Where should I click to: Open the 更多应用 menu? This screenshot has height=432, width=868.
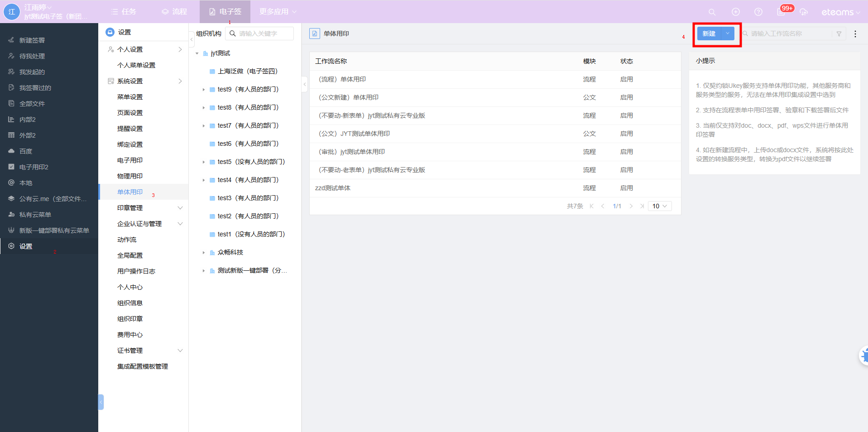(x=278, y=12)
